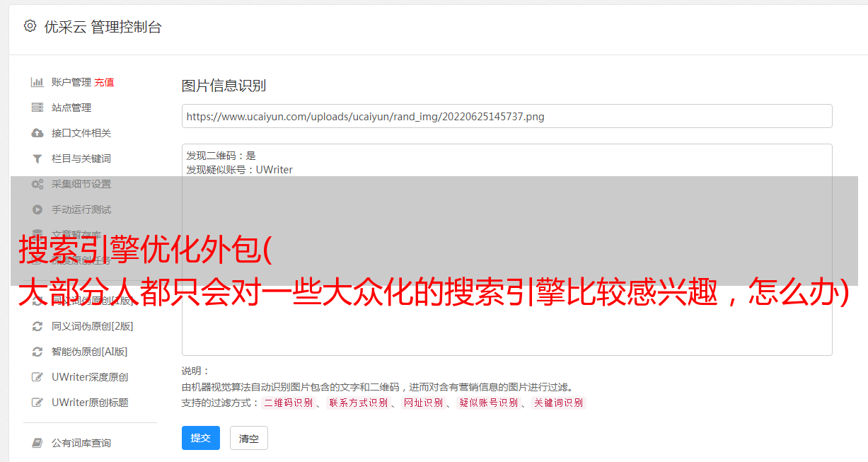Click the server icon for 站点管理

pyautogui.click(x=37, y=108)
